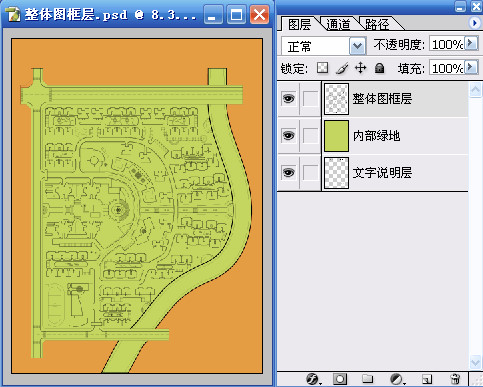Select the 整体图框层 layer thumbnail

[336, 99]
